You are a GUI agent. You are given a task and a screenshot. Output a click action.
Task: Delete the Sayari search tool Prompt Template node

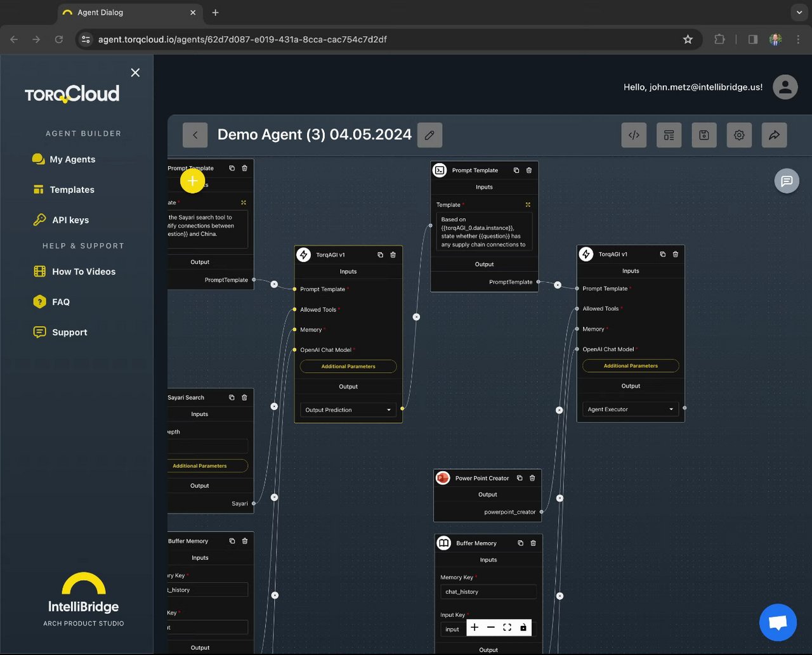click(244, 168)
